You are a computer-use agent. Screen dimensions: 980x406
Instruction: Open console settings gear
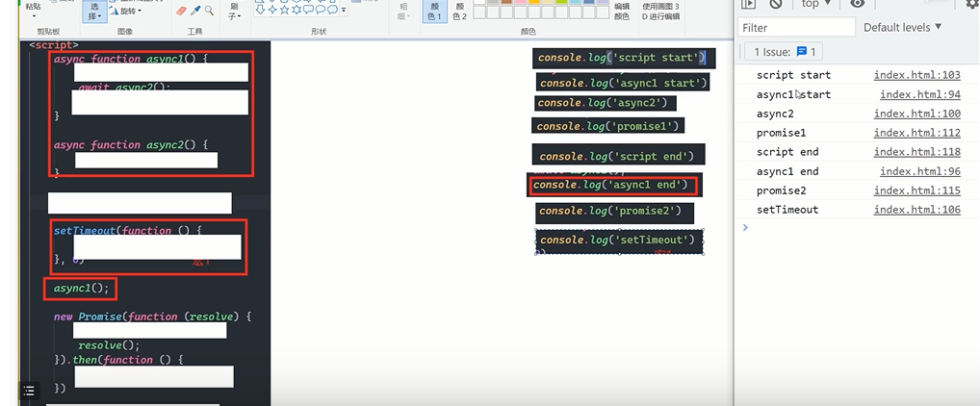pyautogui.click(x=972, y=4)
